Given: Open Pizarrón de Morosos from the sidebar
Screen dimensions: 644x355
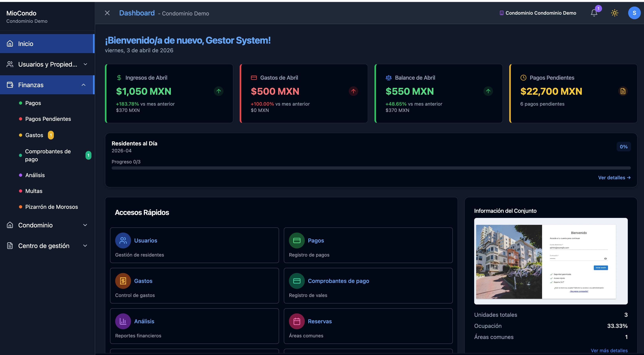Looking at the screenshot, I should (x=51, y=207).
